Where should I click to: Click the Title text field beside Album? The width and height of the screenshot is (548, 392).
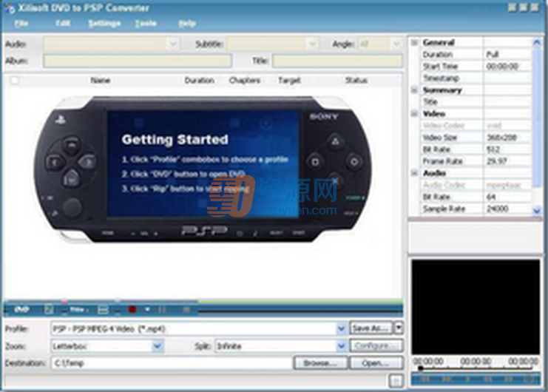coord(337,61)
